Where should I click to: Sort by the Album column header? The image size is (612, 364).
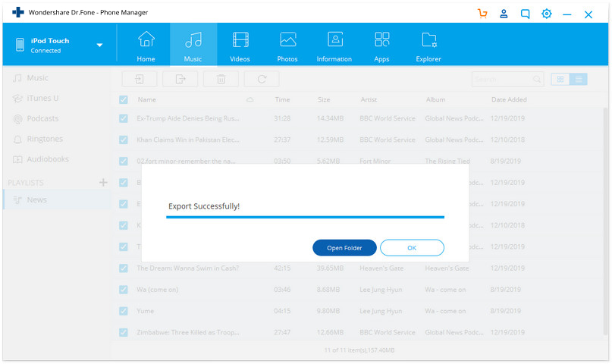435,100
